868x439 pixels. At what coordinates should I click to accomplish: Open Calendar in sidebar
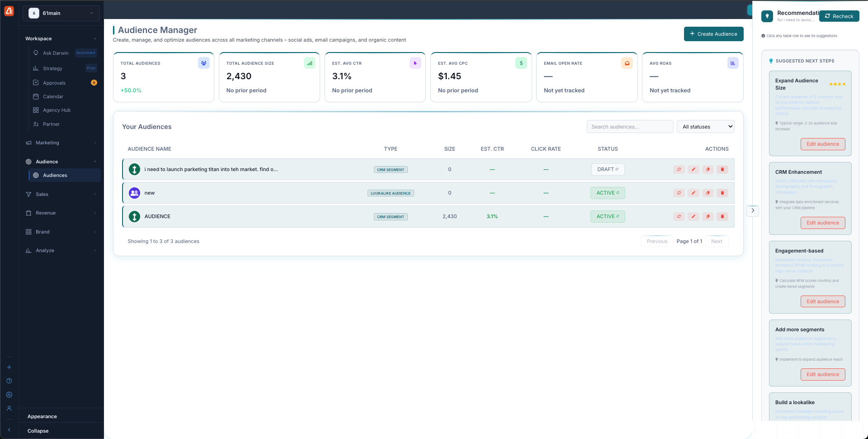[x=64, y=96]
